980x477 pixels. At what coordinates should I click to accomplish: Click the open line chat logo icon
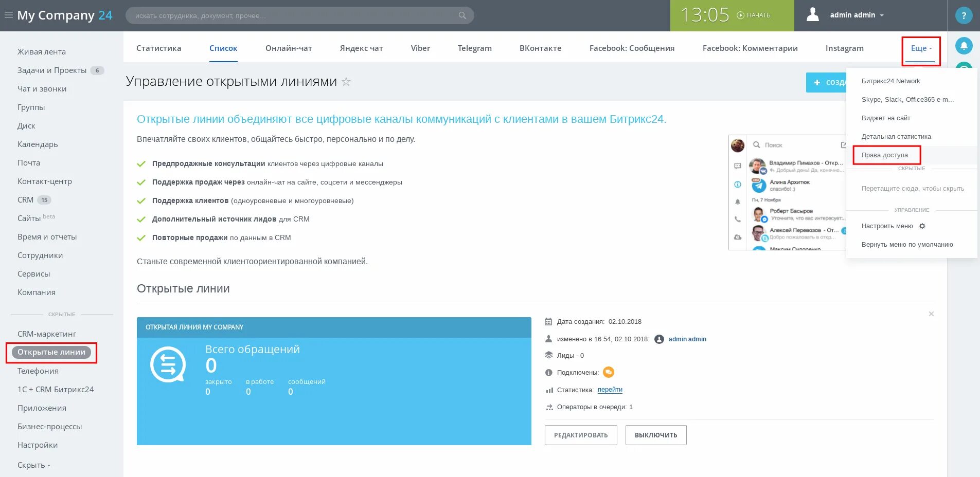coord(168,365)
